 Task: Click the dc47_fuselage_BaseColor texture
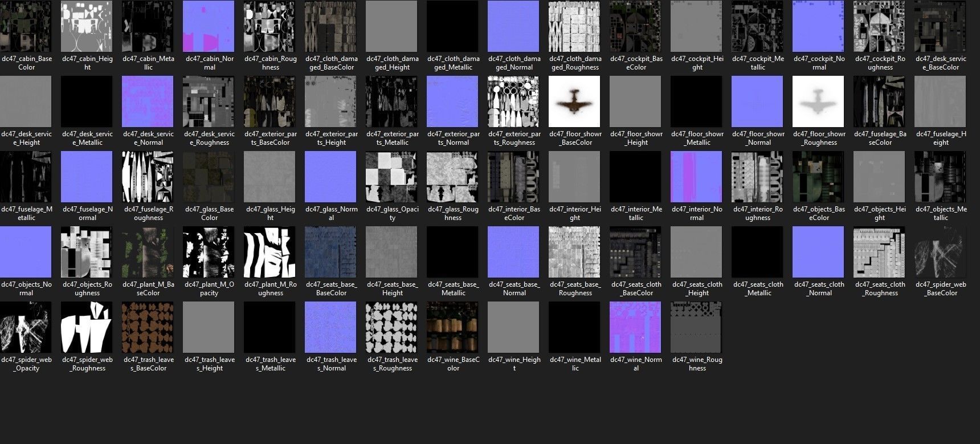click(x=880, y=101)
